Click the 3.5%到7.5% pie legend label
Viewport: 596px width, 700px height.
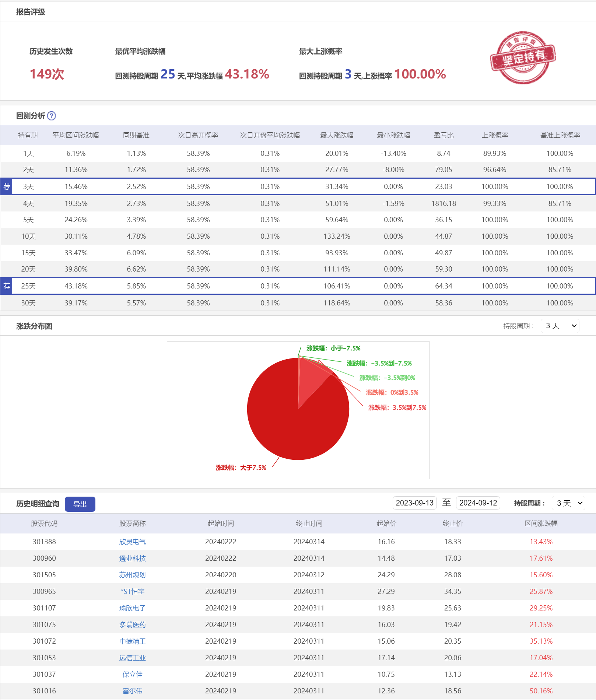click(397, 408)
